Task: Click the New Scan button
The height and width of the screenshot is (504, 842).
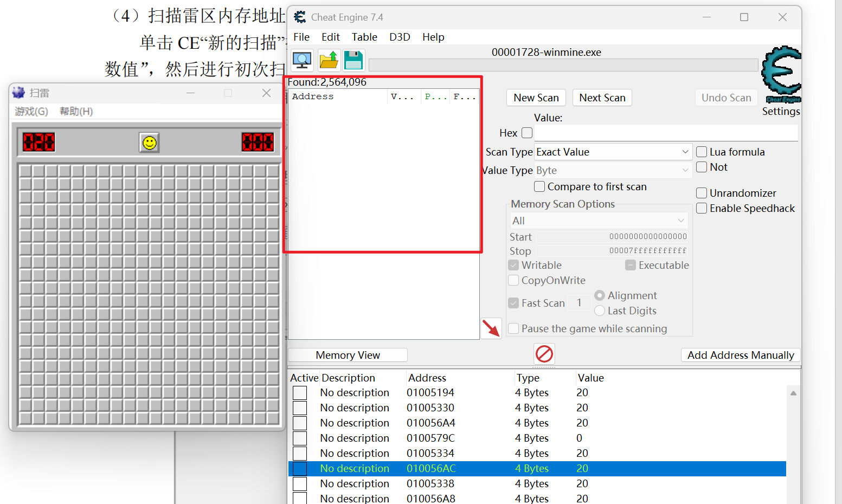Action: point(536,98)
